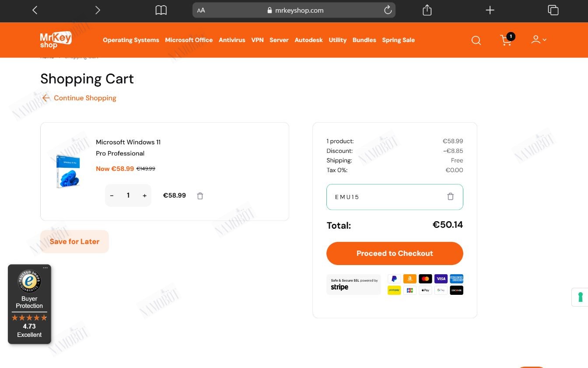Click the EMU15 coupon code field

[395, 197]
